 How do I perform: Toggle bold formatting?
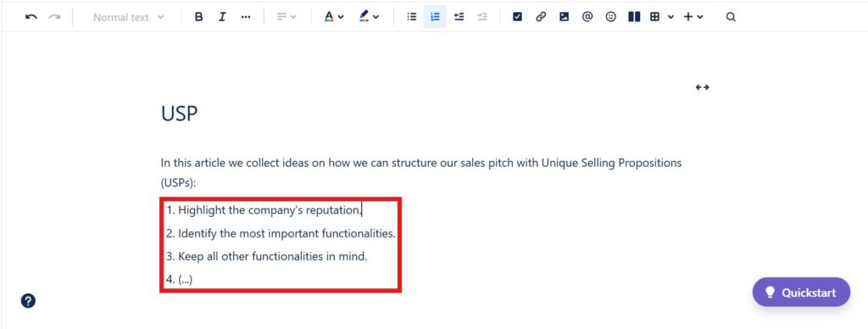pos(198,17)
